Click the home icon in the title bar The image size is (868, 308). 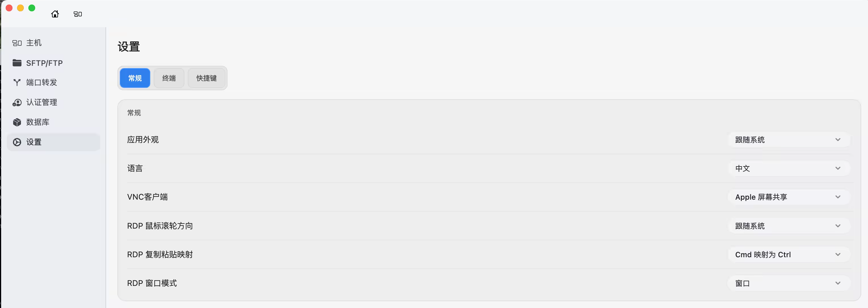tap(55, 14)
